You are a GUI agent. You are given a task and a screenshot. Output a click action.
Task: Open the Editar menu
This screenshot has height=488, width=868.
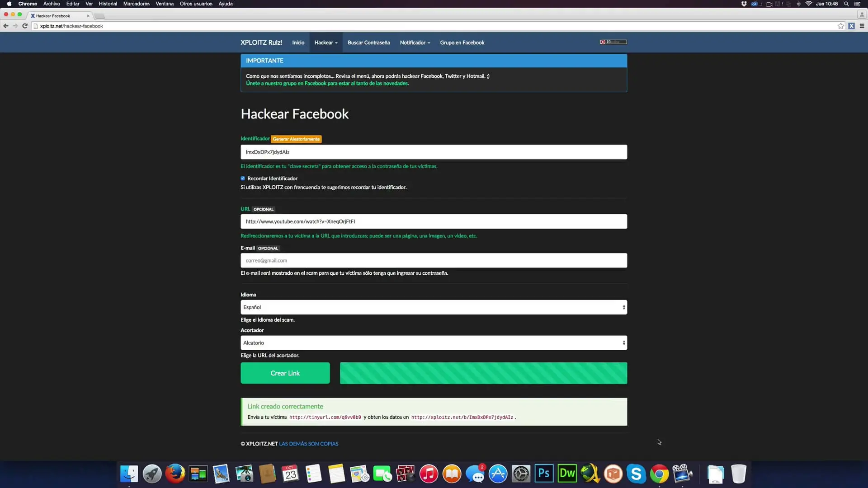pos(73,4)
